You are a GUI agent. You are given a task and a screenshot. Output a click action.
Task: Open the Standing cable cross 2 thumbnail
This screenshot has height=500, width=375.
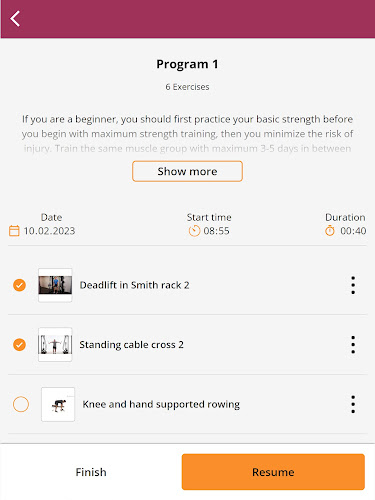pyautogui.click(x=55, y=344)
